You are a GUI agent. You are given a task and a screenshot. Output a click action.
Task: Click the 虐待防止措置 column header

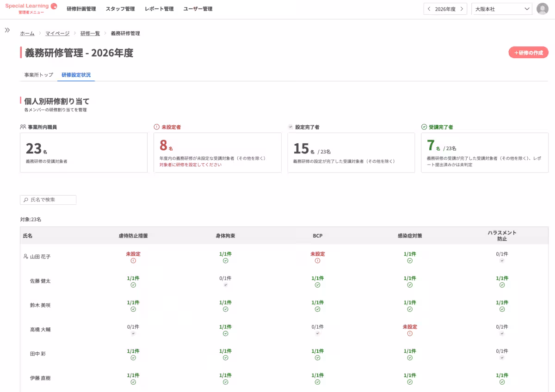133,236
